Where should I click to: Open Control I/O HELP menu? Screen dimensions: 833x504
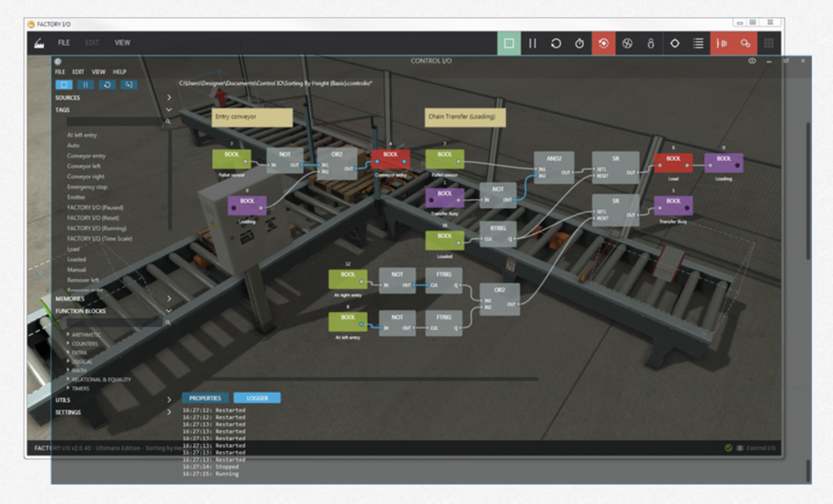[120, 72]
